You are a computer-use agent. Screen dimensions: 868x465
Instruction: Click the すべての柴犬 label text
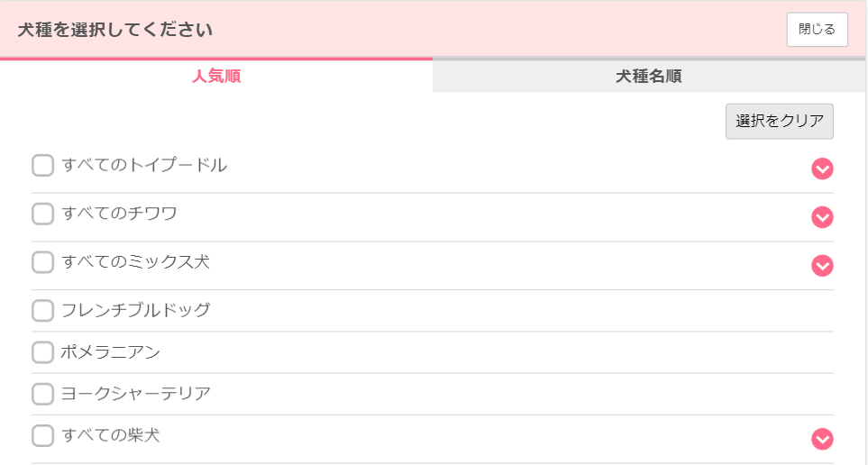[111, 435]
